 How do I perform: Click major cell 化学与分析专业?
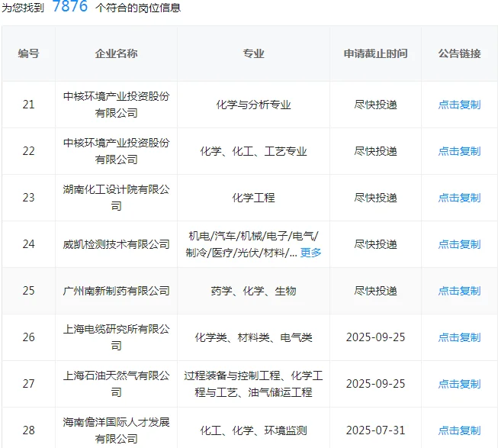tap(253, 105)
